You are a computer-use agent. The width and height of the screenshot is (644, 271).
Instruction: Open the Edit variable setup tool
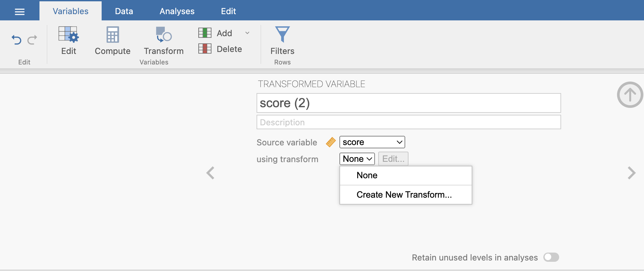coord(68,35)
